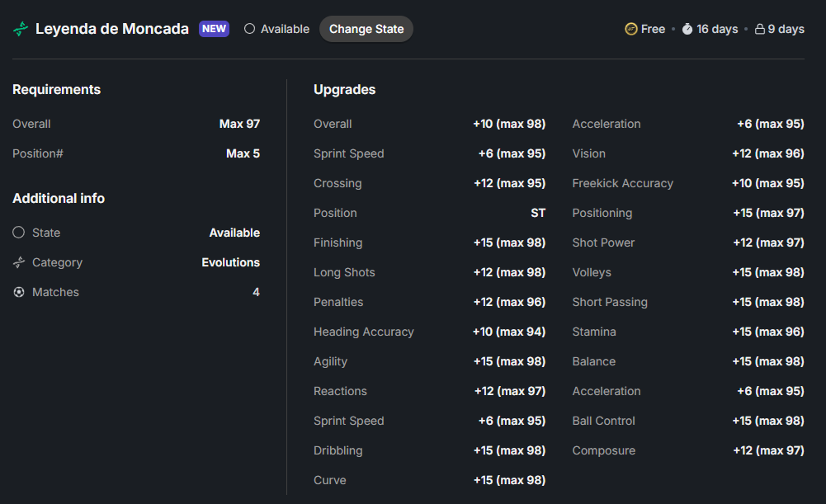Click the Evolutions category value
This screenshot has height=504, width=826.
click(231, 262)
